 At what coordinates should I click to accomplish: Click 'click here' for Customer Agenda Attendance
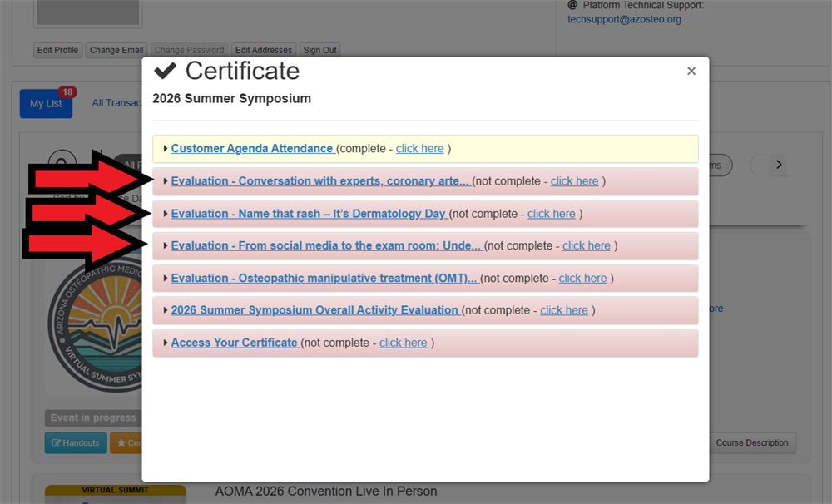[x=419, y=149]
